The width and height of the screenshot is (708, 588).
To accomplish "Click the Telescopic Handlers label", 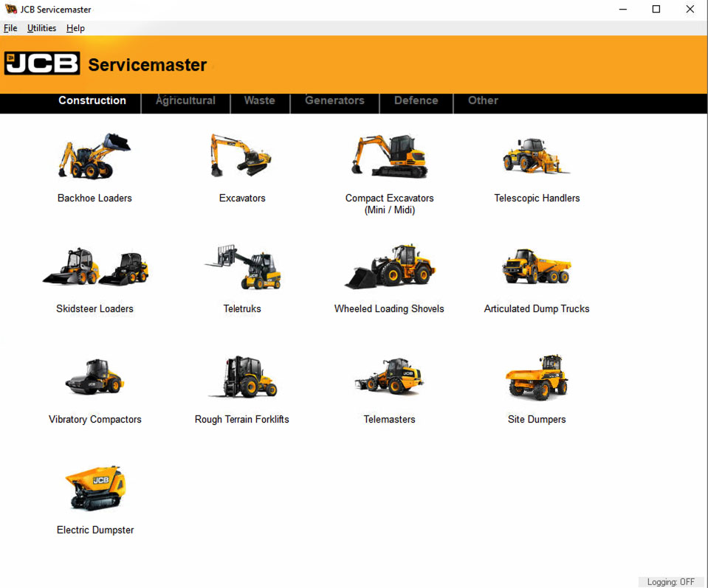I will click(x=537, y=198).
